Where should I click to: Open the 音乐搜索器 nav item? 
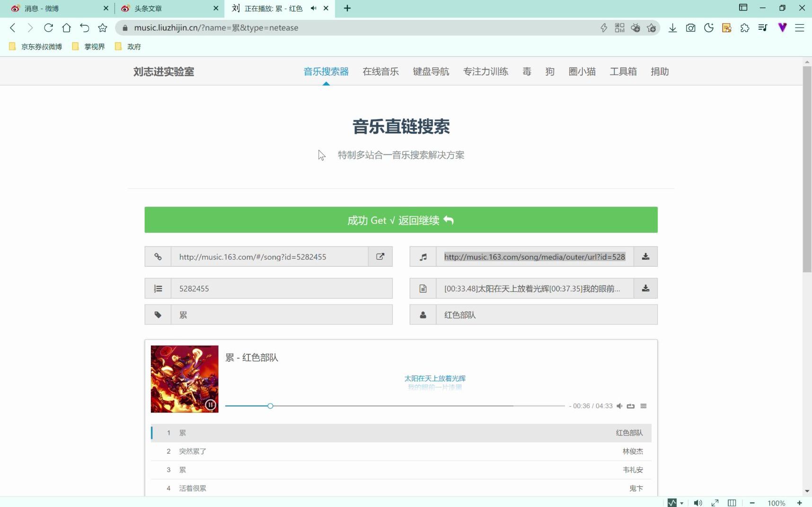[x=326, y=71]
